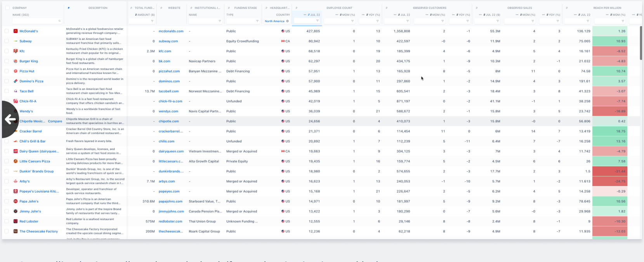Sort by the Reach Per Million MoM (%) header
This screenshot has width=644, height=262.
click(x=618, y=15)
